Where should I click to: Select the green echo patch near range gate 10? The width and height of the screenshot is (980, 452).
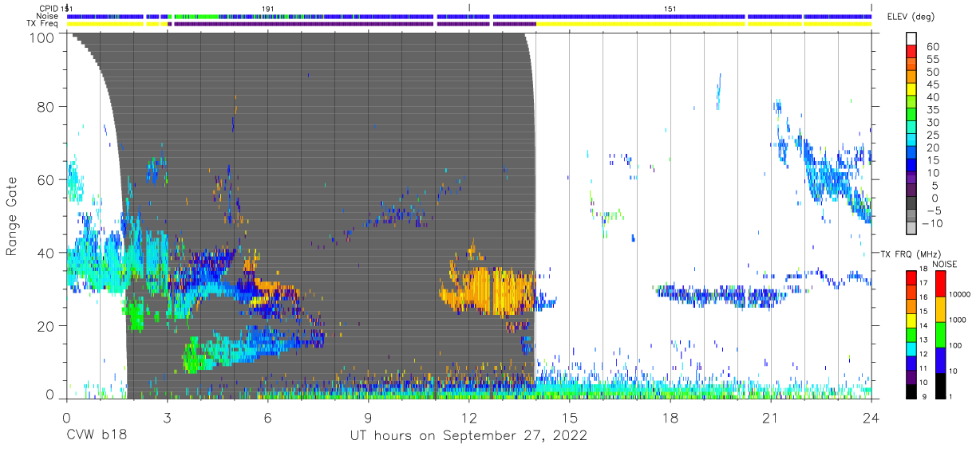[x=192, y=356]
